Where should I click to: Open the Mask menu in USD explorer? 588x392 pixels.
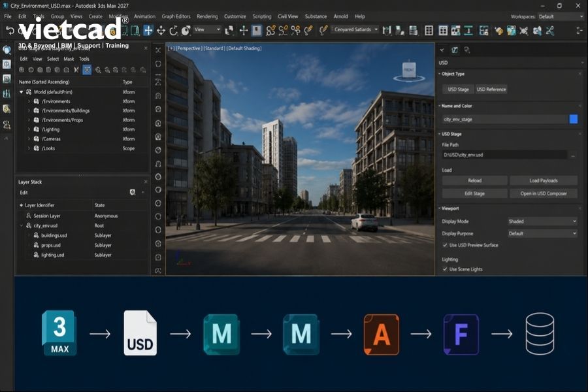(69, 59)
